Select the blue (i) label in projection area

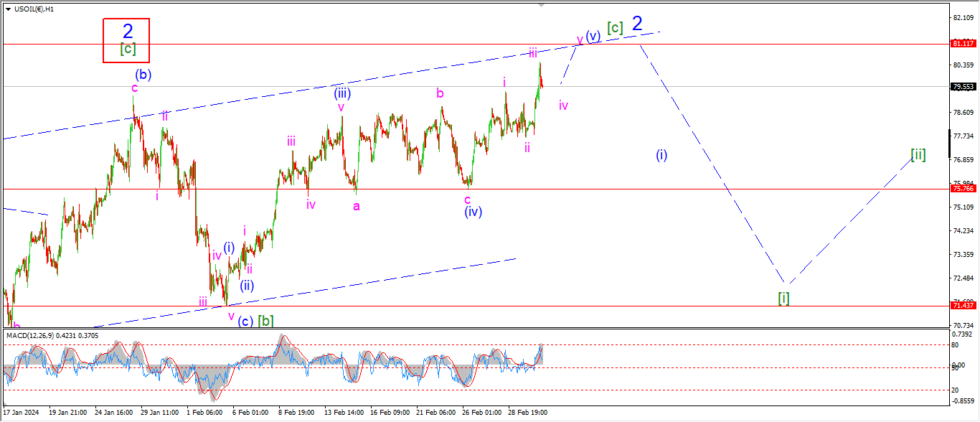pyautogui.click(x=661, y=154)
